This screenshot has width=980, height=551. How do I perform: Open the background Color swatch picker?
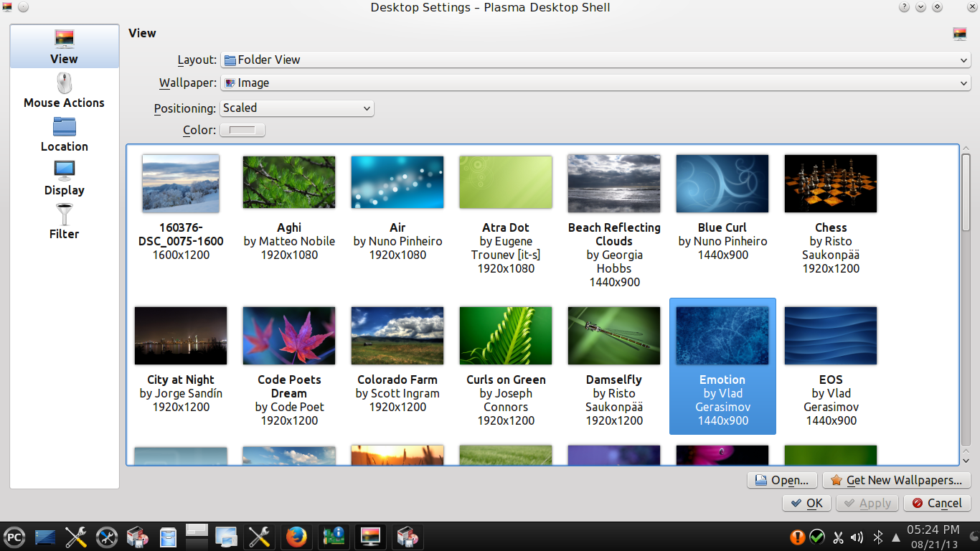(x=242, y=130)
